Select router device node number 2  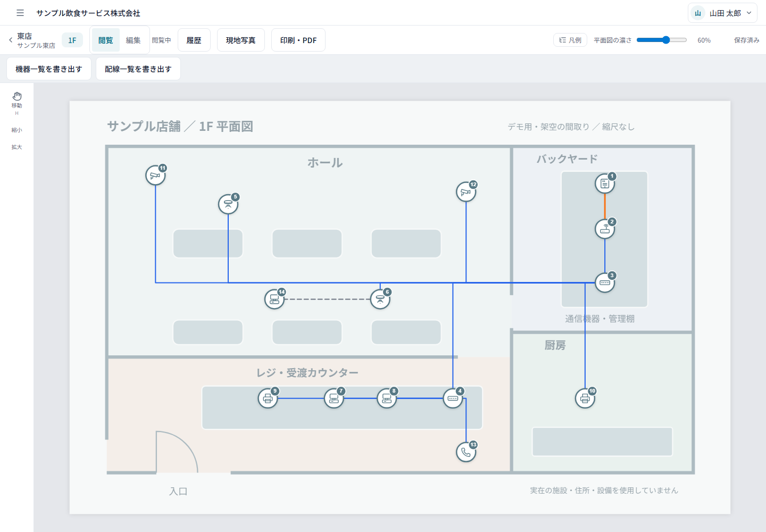(x=605, y=229)
